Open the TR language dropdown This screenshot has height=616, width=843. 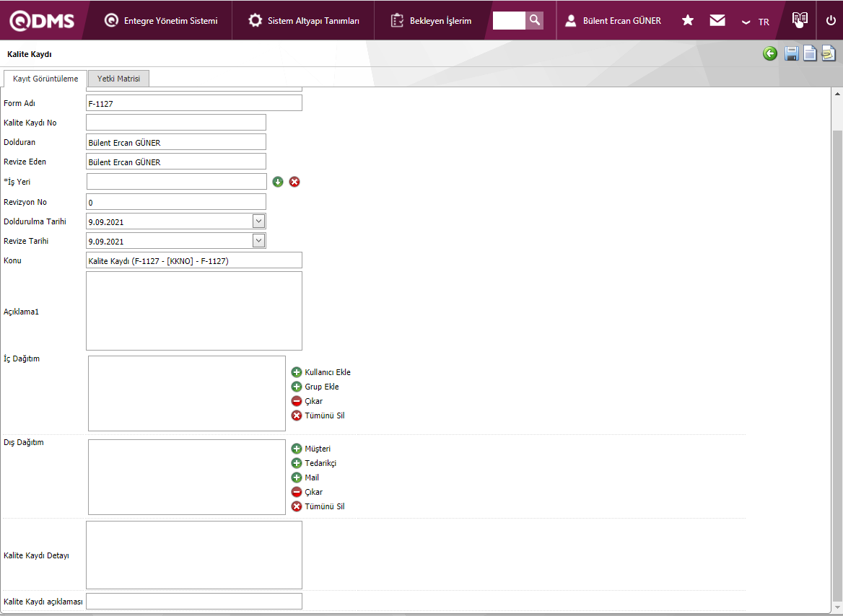coord(756,22)
